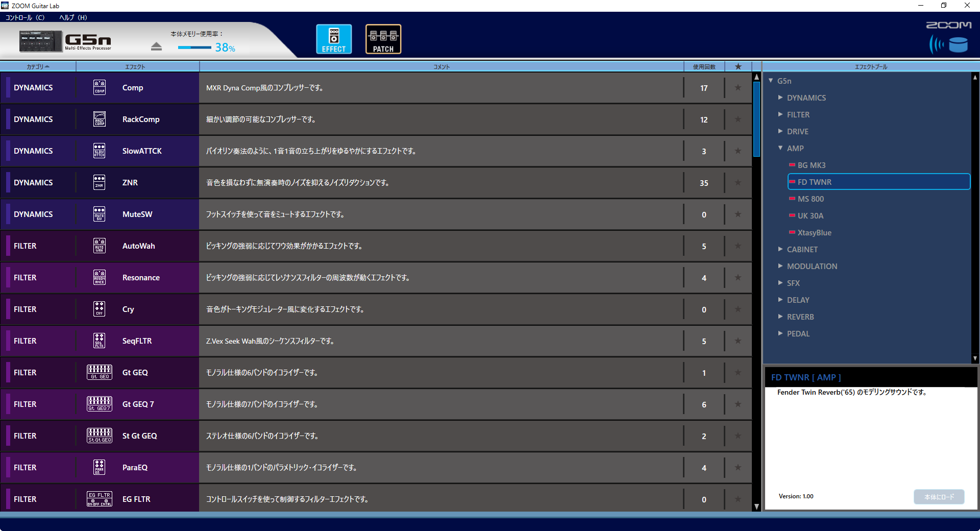
Task: Collapse the G5n root tree node
Action: 771,81
